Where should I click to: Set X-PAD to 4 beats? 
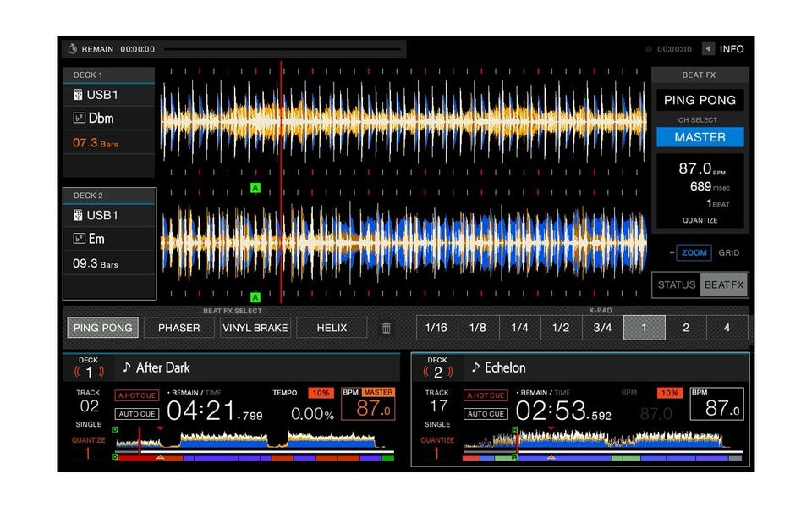pos(727,328)
